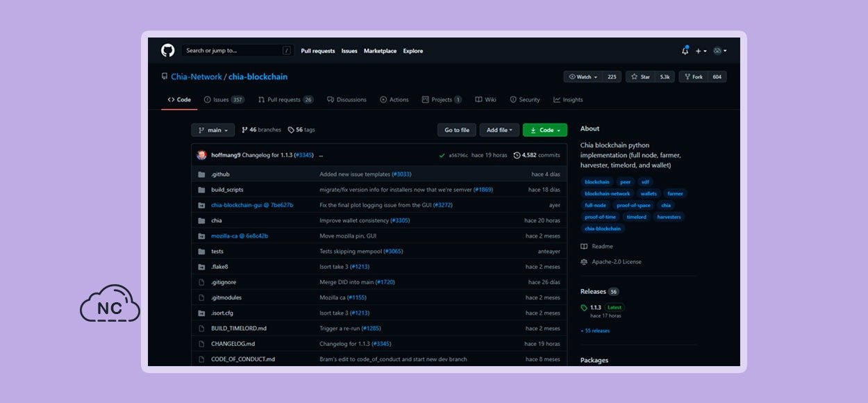Click the Fork button
This screenshot has height=403, width=868.
click(693, 77)
